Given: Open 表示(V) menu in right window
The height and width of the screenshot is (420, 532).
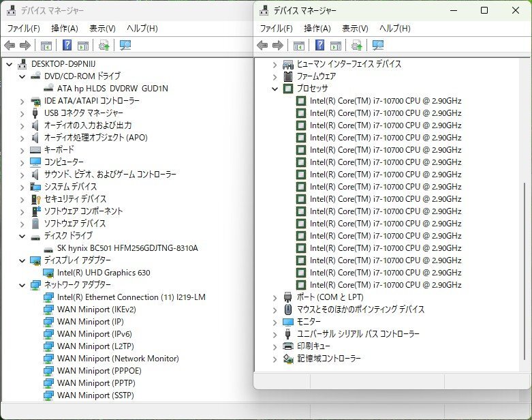Looking at the screenshot, I should pyautogui.click(x=355, y=28).
